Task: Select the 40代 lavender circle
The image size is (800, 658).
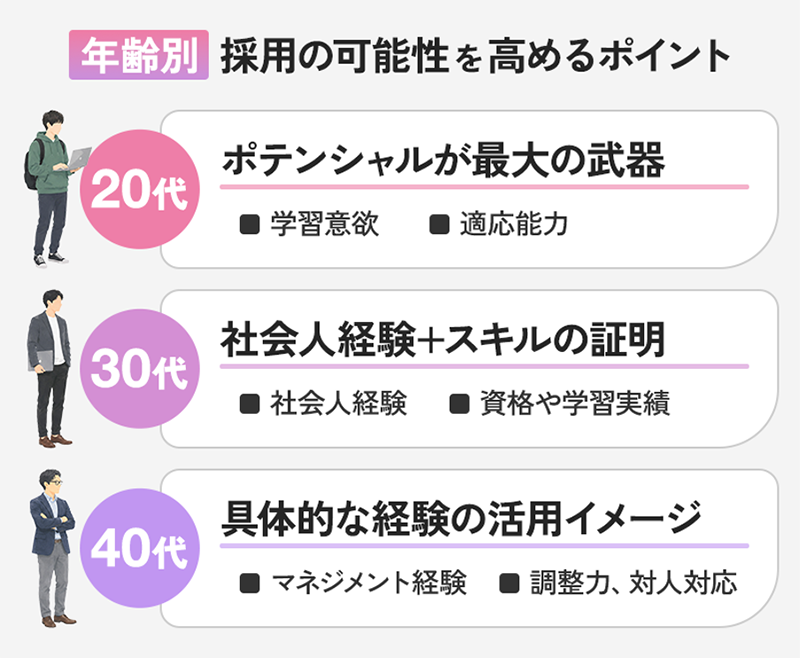Action: pos(139,548)
